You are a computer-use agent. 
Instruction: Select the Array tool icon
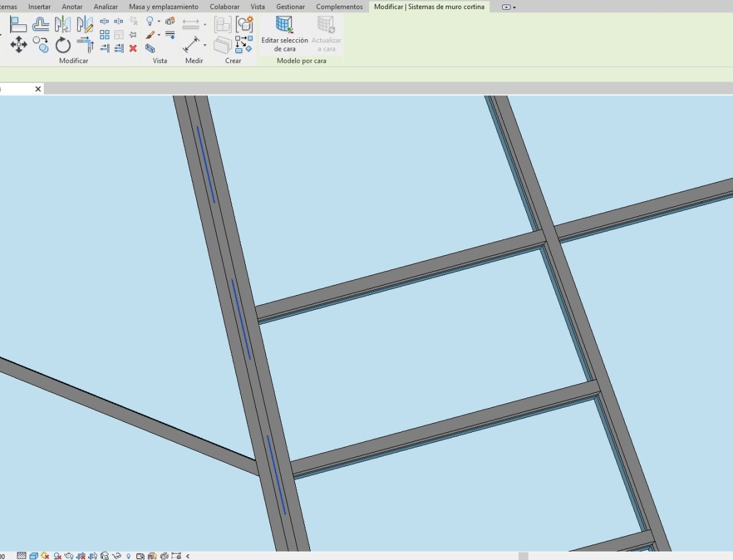[104, 35]
